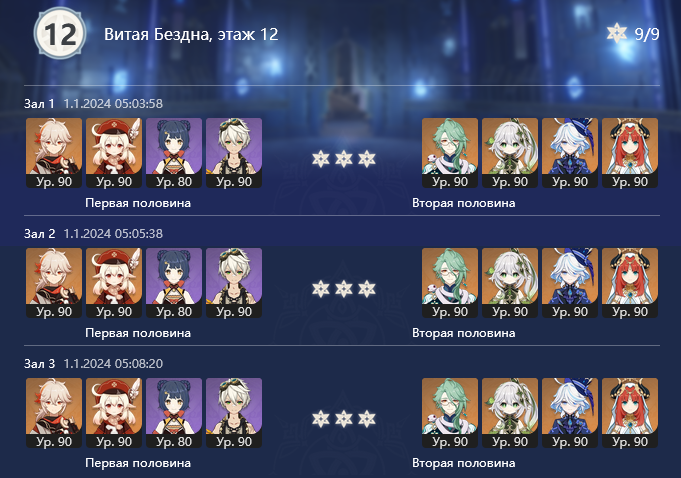Select Klee portrait in Зал 1 first half
Screen dimensions: 681x478
point(114,153)
